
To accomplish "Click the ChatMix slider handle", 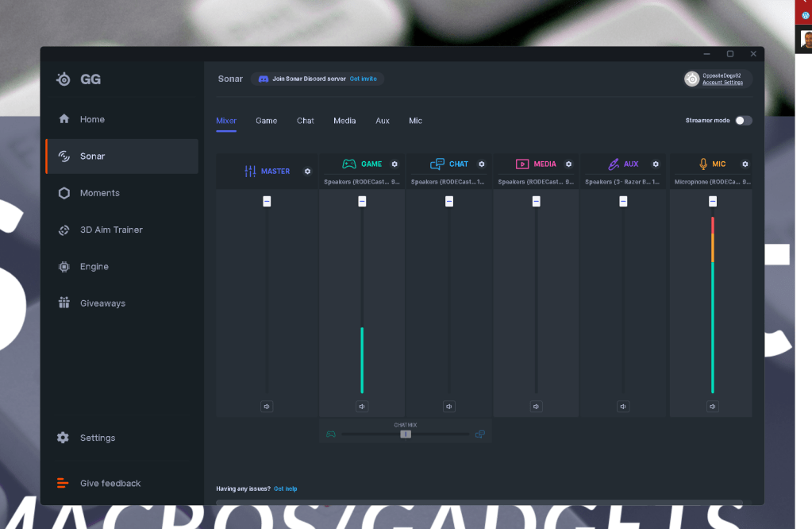I will [x=406, y=434].
